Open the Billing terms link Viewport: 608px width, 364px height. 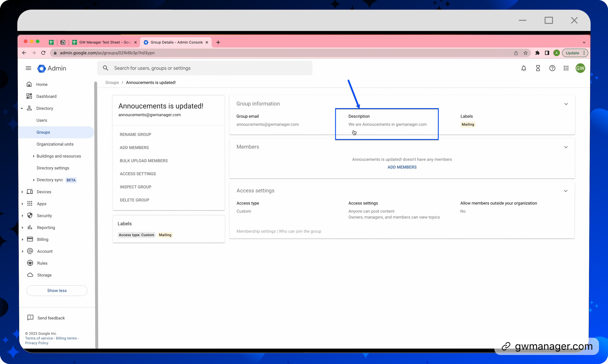[66, 338]
